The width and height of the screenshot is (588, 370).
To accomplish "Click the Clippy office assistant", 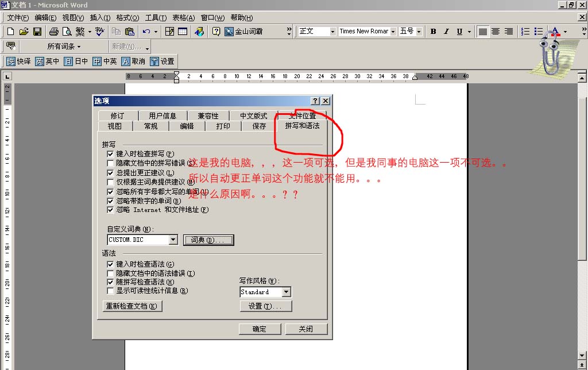I will coord(551,55).
